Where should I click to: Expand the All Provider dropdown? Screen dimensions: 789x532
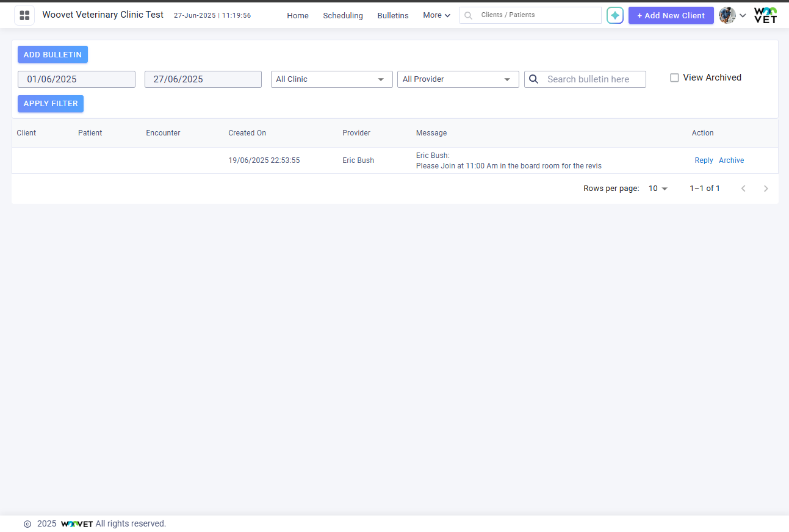458,79
